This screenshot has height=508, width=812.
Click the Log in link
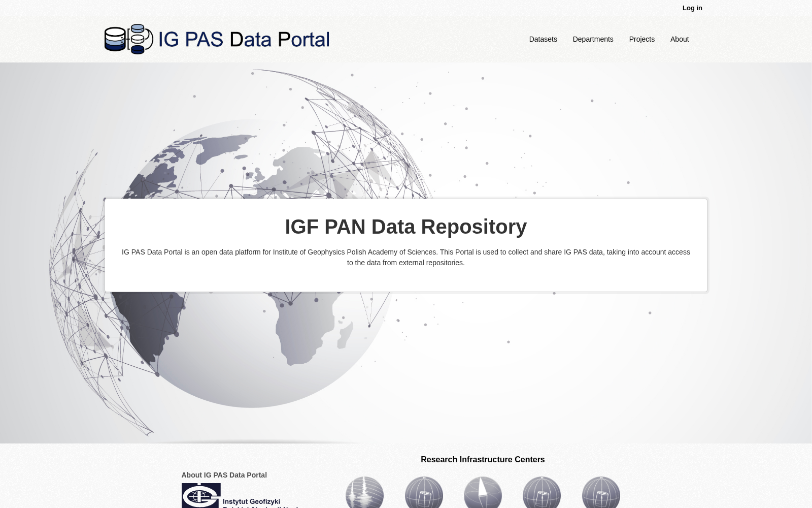692,8
